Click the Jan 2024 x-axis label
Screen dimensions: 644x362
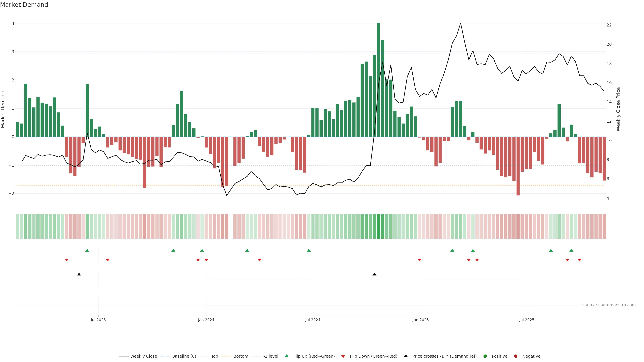[206, 320]
